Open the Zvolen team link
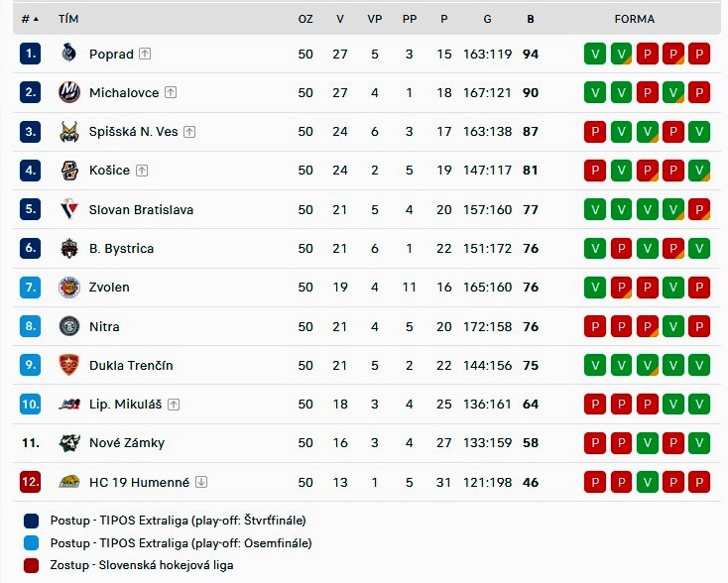Screen dimensions: 728x583 [109, 288]
